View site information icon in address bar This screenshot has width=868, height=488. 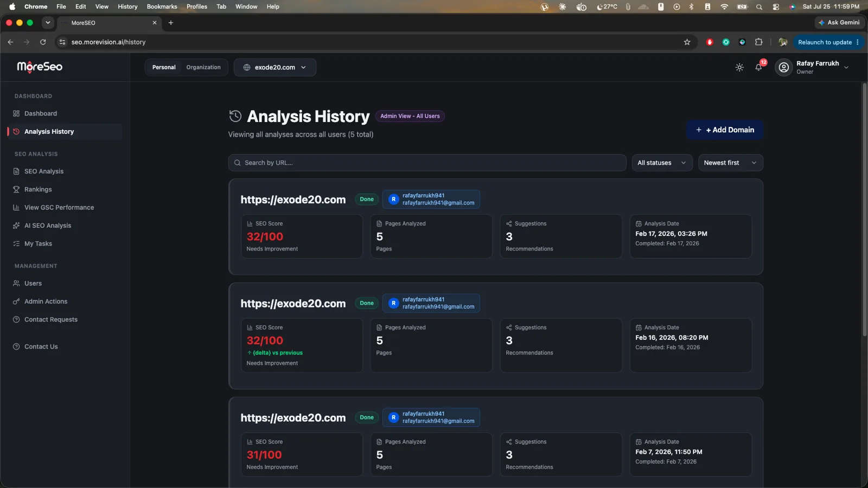62,42
